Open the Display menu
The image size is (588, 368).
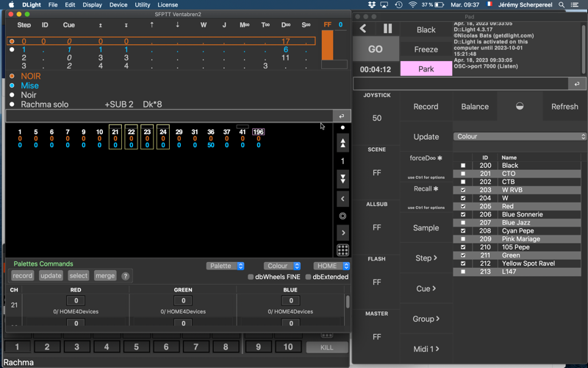coord(92,4)
